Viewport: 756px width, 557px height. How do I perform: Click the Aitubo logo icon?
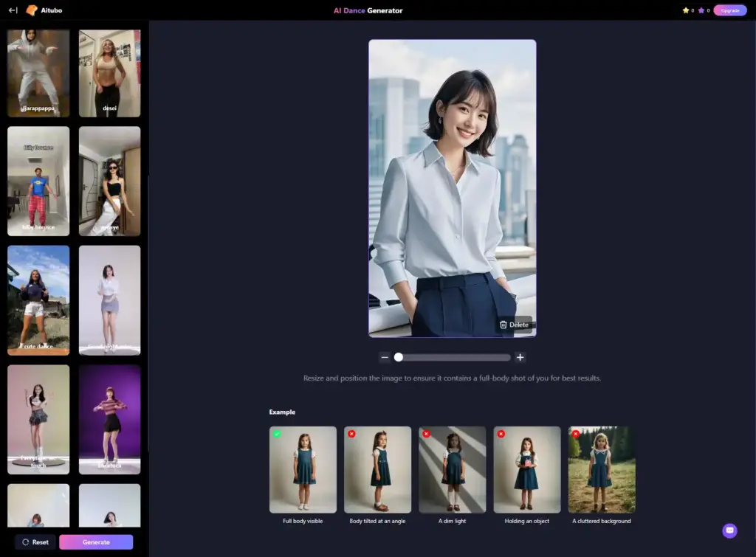point(32,10)
